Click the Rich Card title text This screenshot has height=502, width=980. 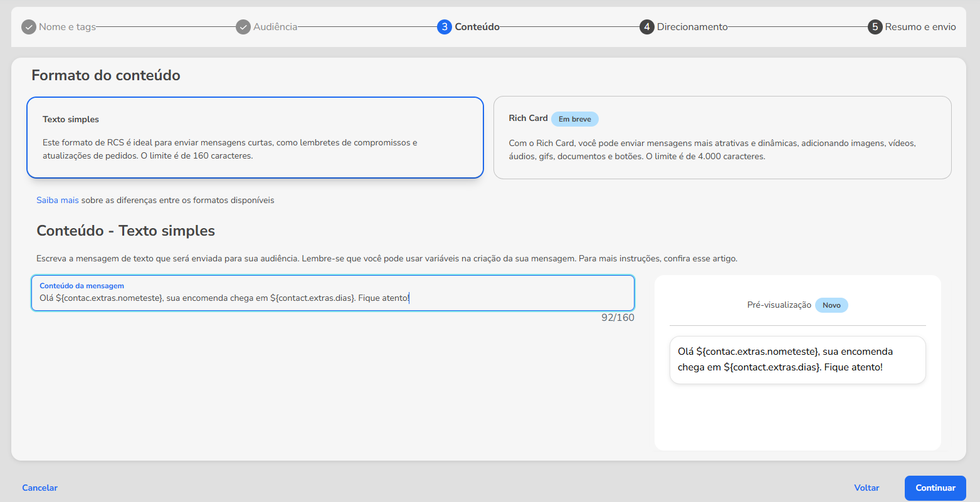[x=528, y=118]
